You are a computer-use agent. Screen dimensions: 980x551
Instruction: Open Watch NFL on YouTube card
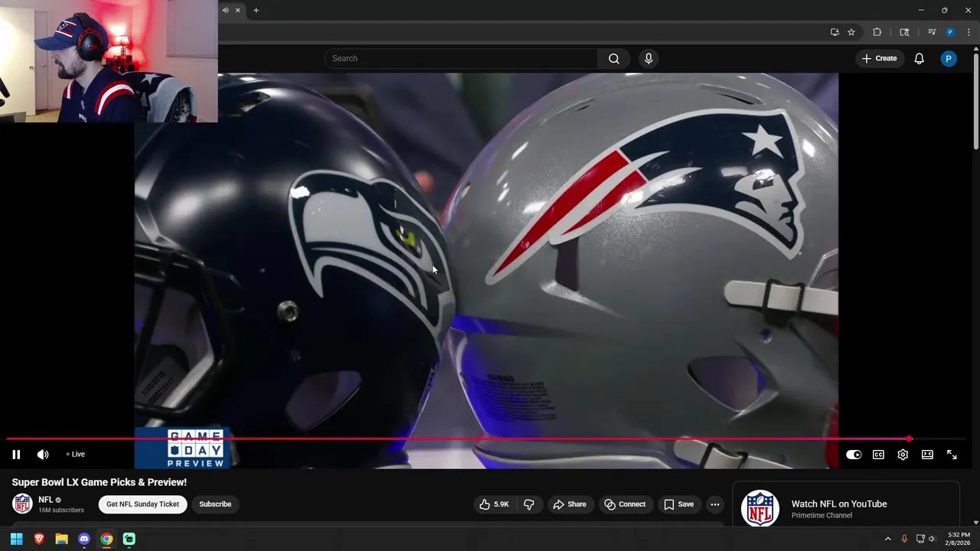tap(846, 504)
